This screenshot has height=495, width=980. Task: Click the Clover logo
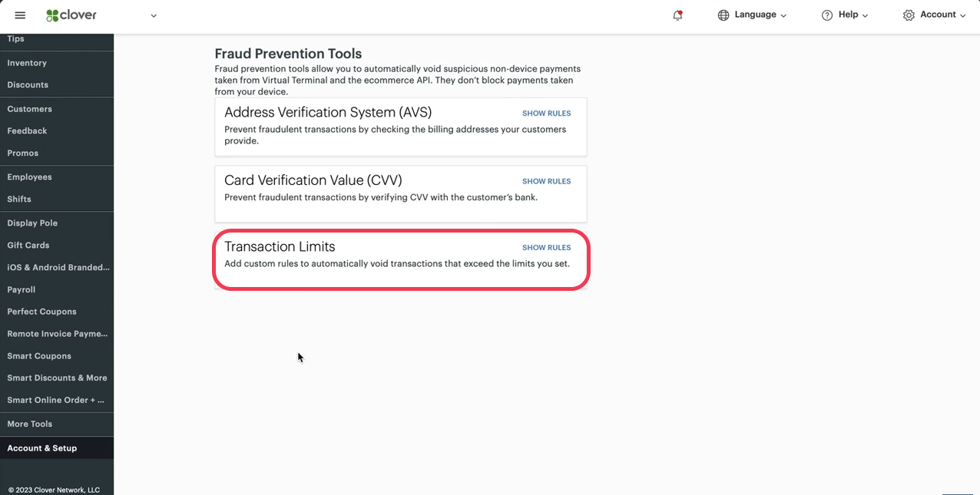coord(71,15)
